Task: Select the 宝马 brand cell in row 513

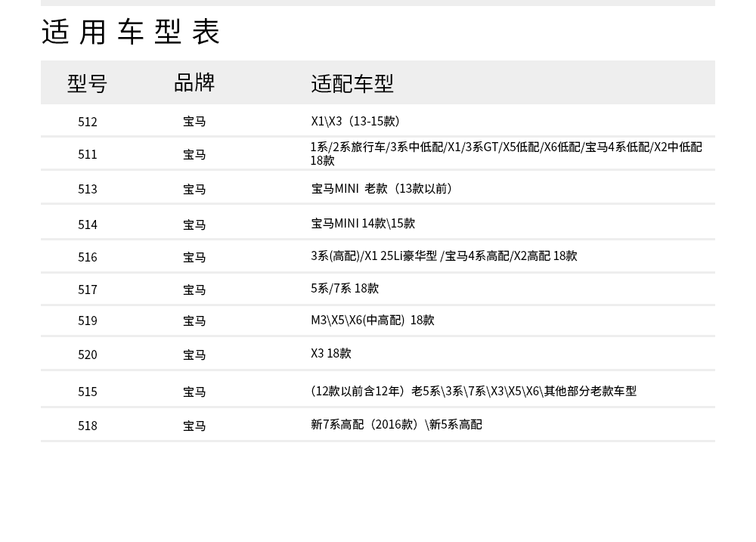Action: 194,190
